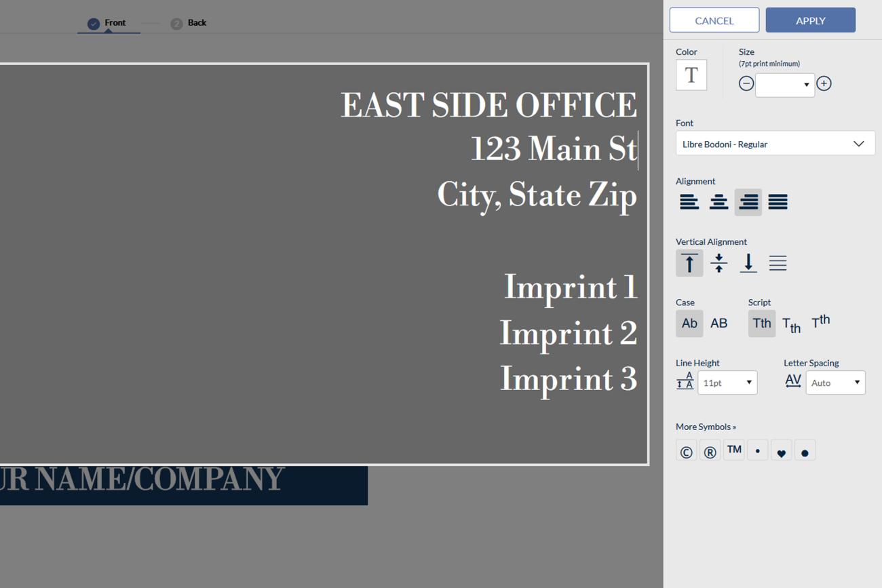This screenshot has height=588, width=882.
Task: Apply the text changes
Action: click(810, 20)
